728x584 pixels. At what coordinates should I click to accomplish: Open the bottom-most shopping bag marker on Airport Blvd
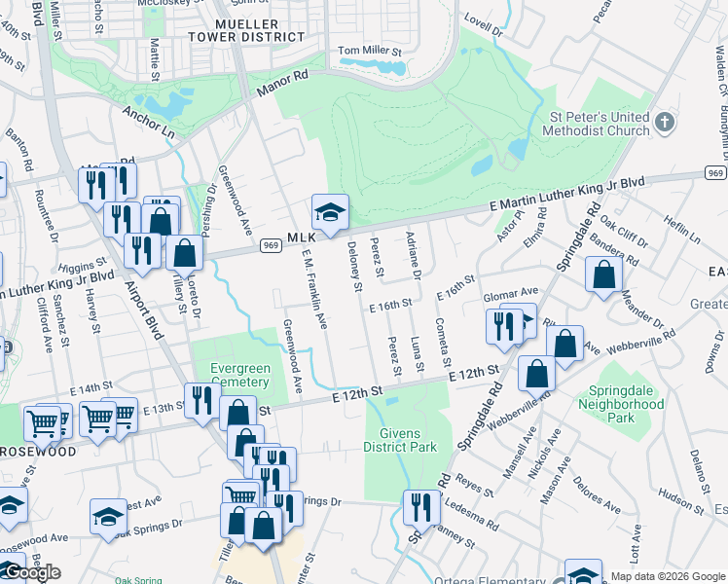coord(263,527)
